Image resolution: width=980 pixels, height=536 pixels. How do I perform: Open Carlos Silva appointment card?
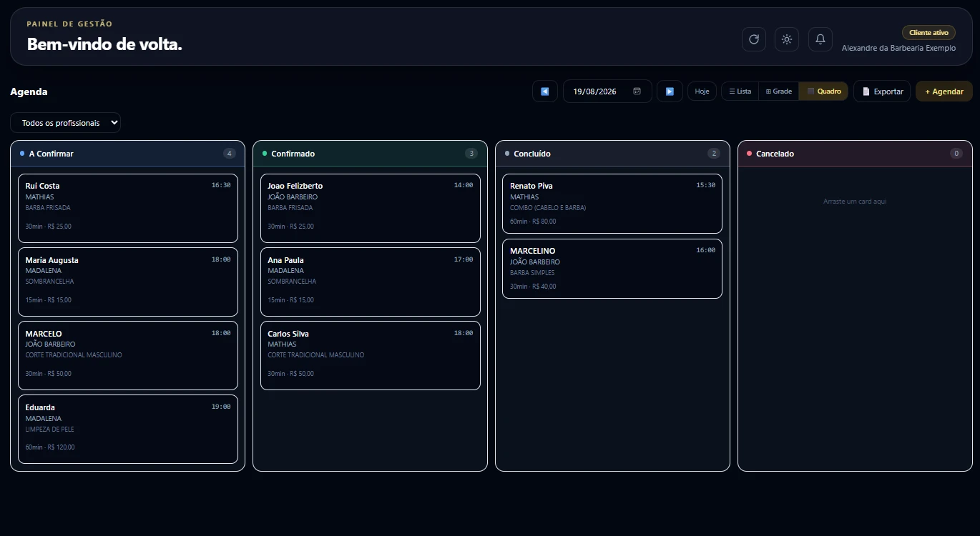click(x=371, y=355)
